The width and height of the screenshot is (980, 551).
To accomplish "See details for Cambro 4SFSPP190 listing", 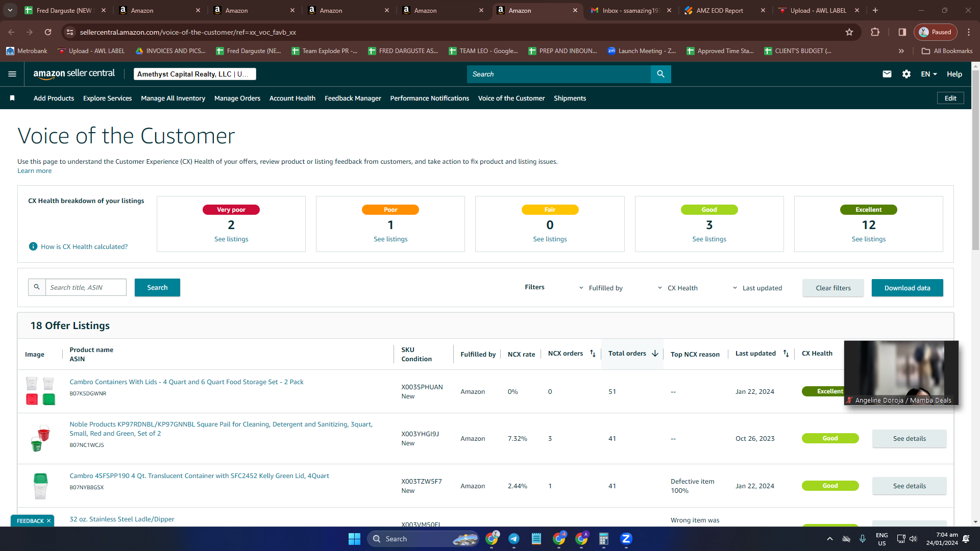I will pos(909,486).
